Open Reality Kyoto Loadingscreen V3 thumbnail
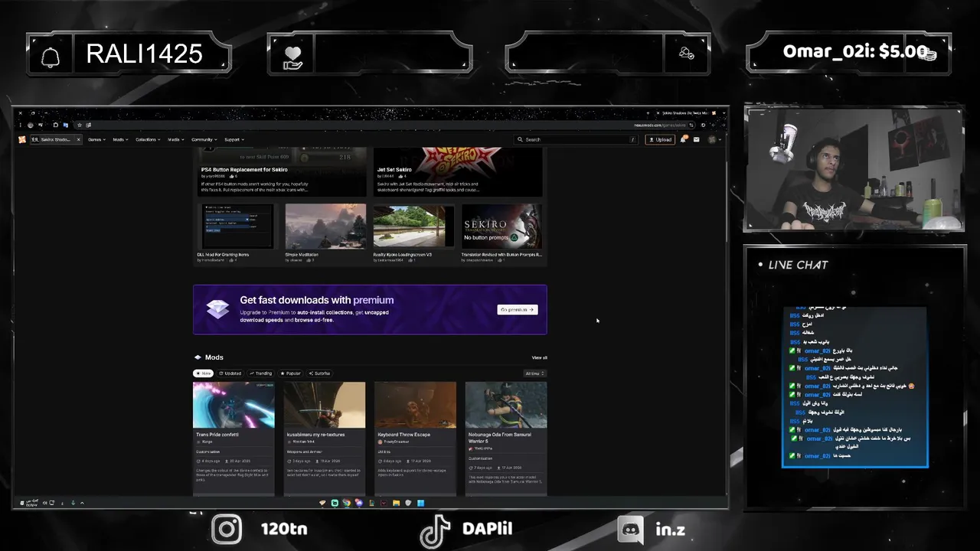Image resolution: width=980 pixels, height=551 pixels. pos(413,226)
